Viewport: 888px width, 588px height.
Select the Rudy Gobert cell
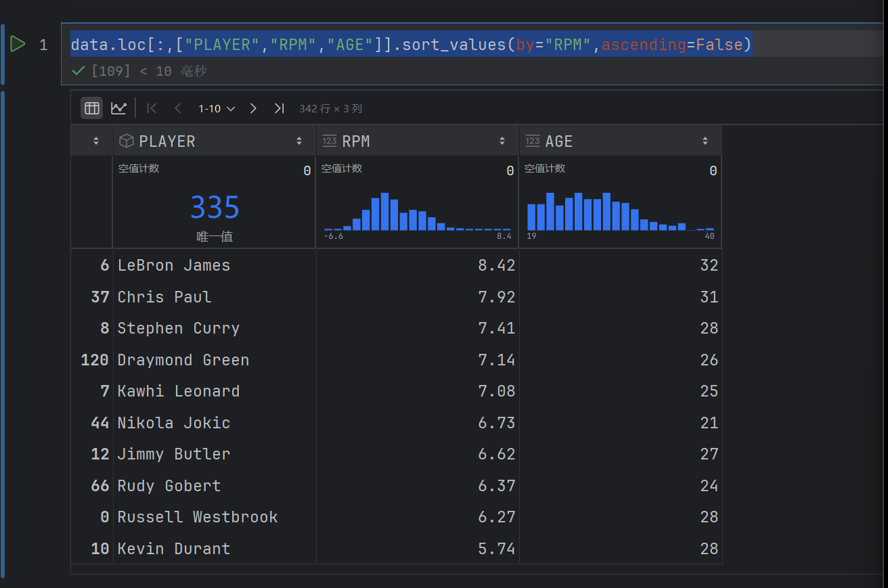tap(214, 486)
